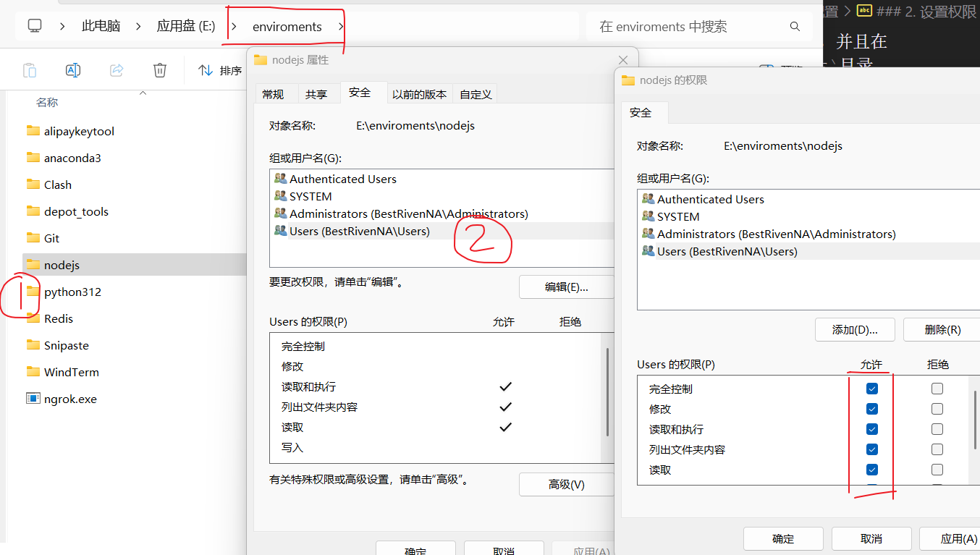980x555 pixels.
Task: Click the delete trash icon
Action: [159, 69]
